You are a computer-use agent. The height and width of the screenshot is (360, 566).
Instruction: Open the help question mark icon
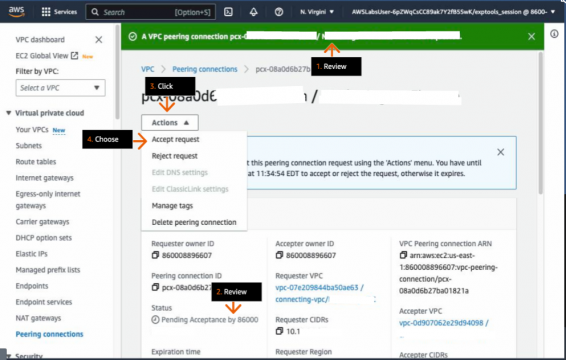coord(279,12)
